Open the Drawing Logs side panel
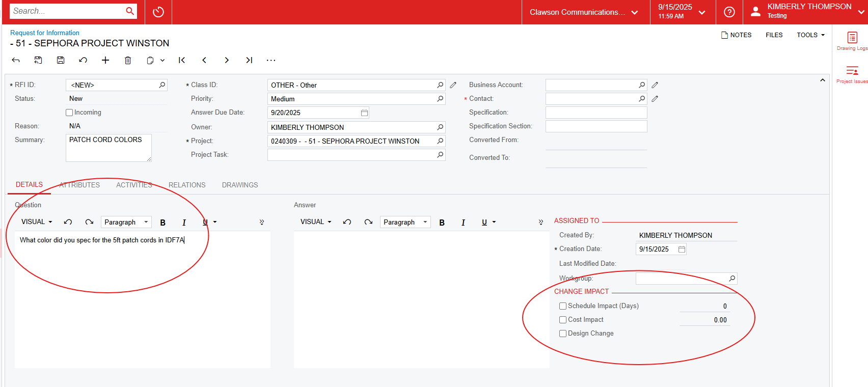 click(852, 40)
